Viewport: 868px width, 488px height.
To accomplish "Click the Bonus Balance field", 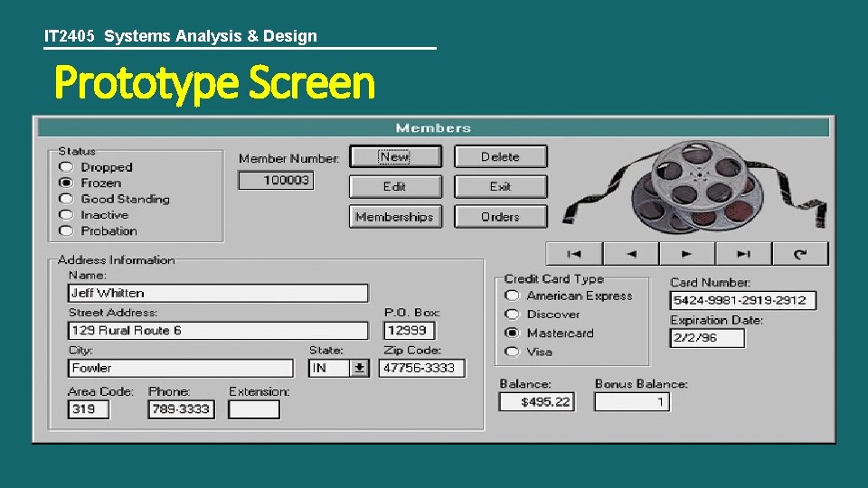I will coord(632,402).
